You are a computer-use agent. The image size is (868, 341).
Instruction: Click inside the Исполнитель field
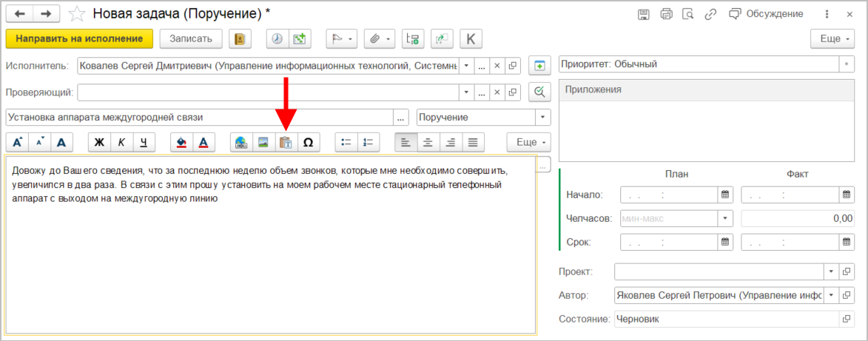(269, 66)
